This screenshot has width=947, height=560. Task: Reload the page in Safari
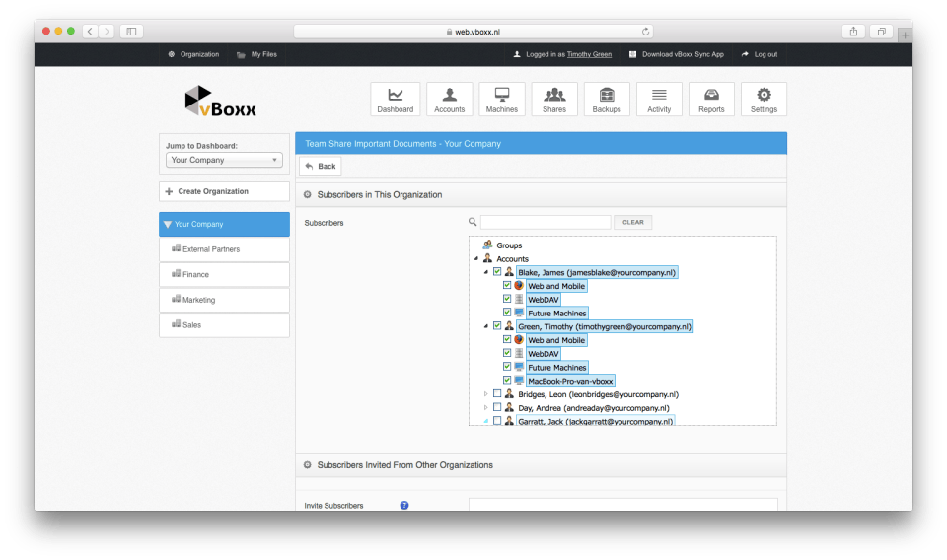click(x=645, y=32)
